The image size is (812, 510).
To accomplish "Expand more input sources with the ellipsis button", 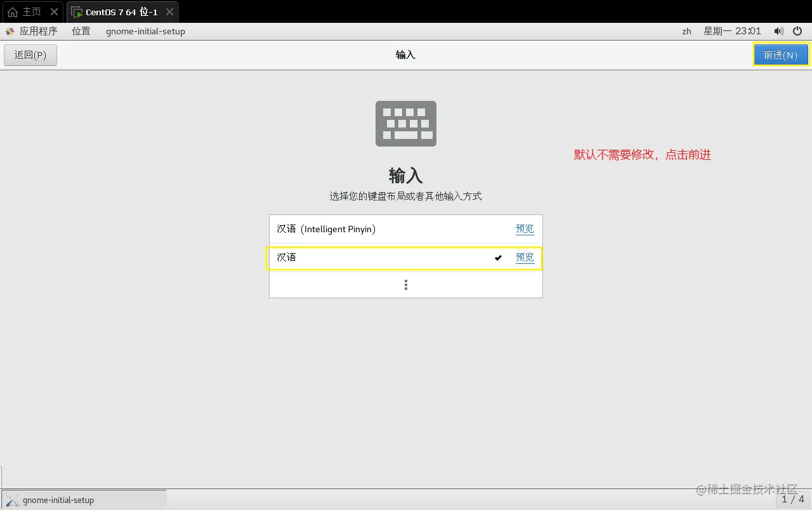I will (405, 284).
